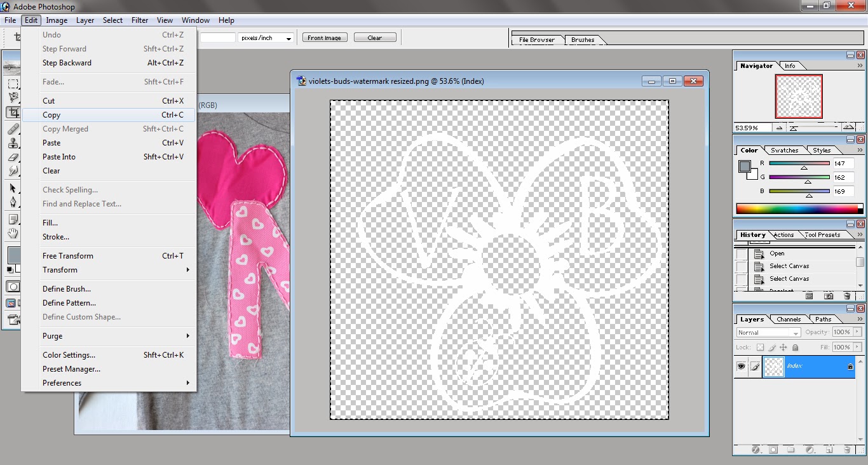
Task: Open the Preferences submenu
Action: coord(109,383)
